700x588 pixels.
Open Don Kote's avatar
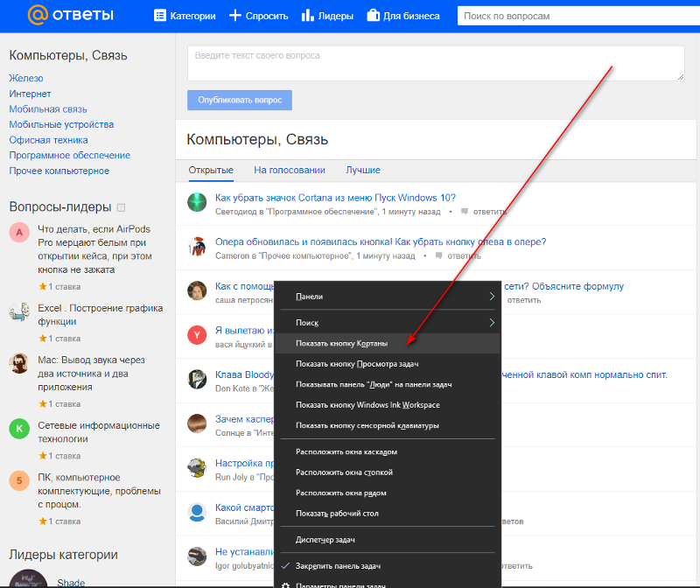[197, 379]
